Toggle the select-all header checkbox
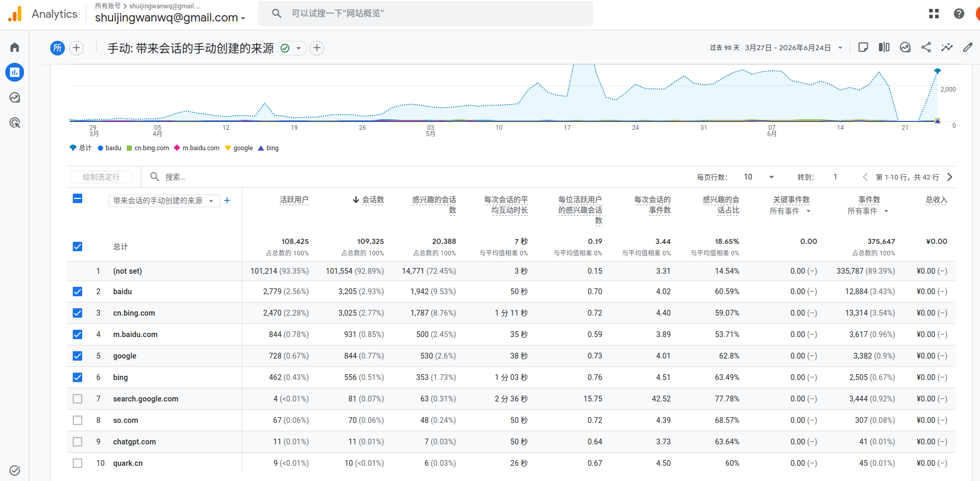The width and height of the screenshot is (980, 481). click(x=77, y=198)
